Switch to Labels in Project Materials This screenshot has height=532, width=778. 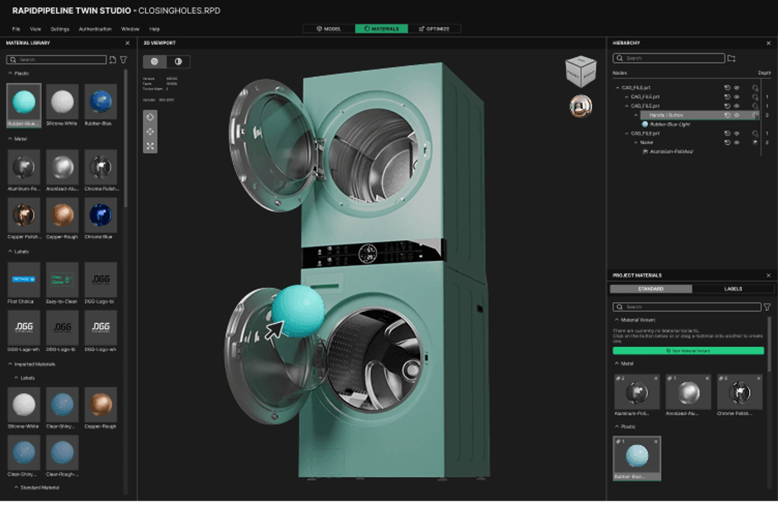733,289
